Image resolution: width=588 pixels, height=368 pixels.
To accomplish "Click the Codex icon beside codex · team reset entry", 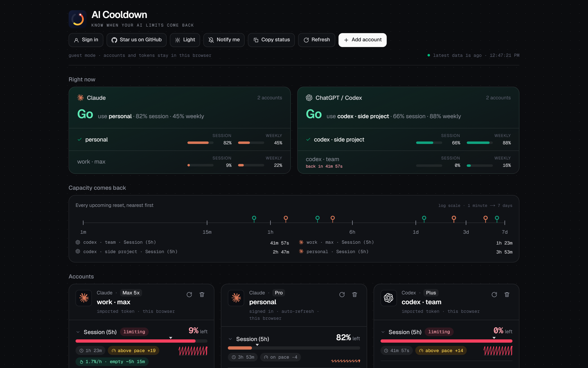I will click(x=78, y=242).
